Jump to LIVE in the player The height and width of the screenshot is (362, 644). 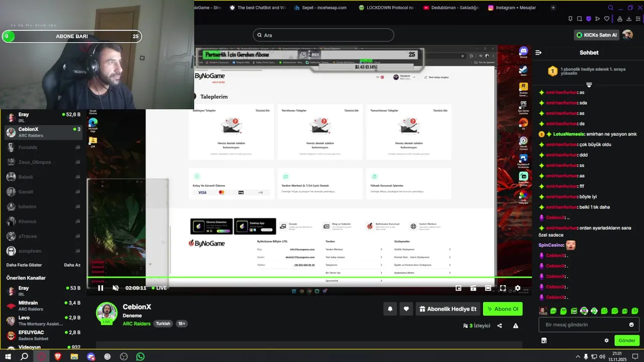159,288
